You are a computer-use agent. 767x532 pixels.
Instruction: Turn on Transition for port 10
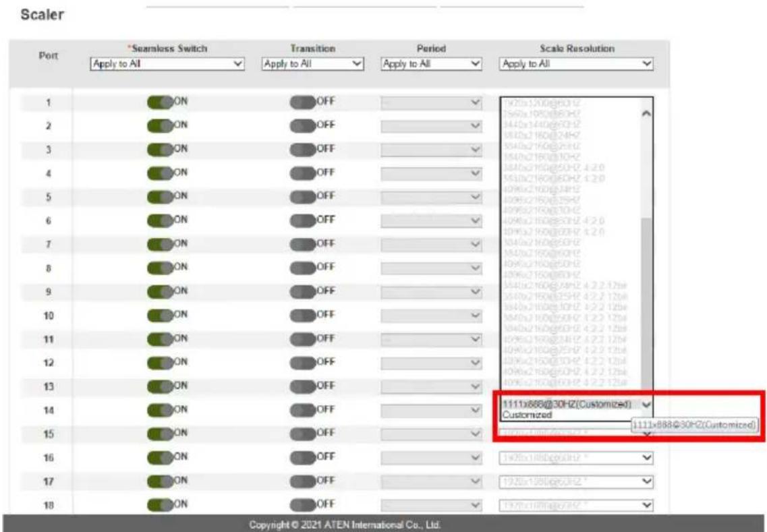303,316
